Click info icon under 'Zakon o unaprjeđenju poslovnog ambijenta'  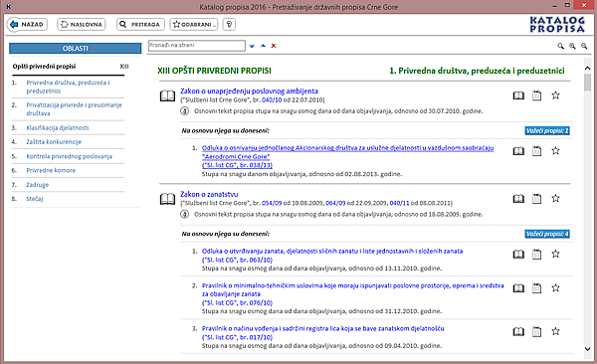click(184, 111)
